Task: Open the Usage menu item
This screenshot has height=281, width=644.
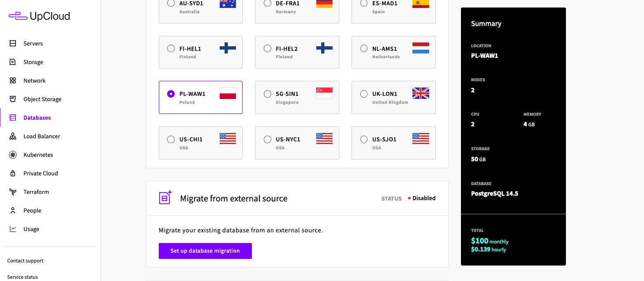Action: pos(31,229)
